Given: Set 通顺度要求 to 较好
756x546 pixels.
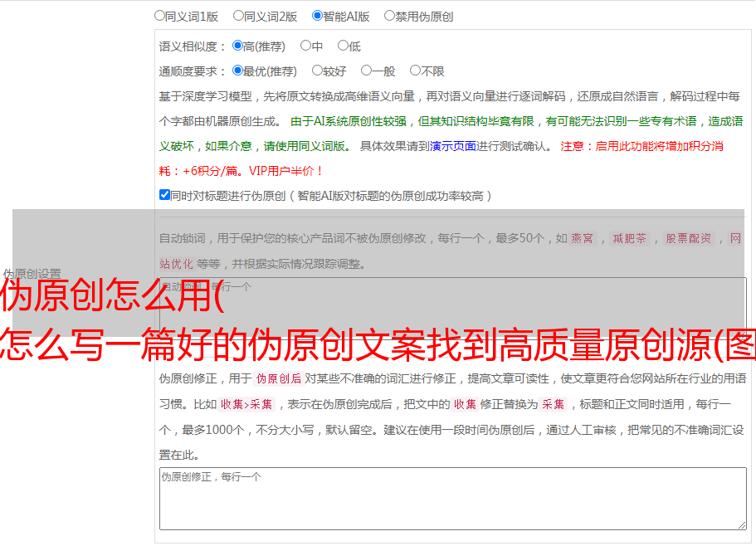Looking at the screenshot, I should point(317,71).
